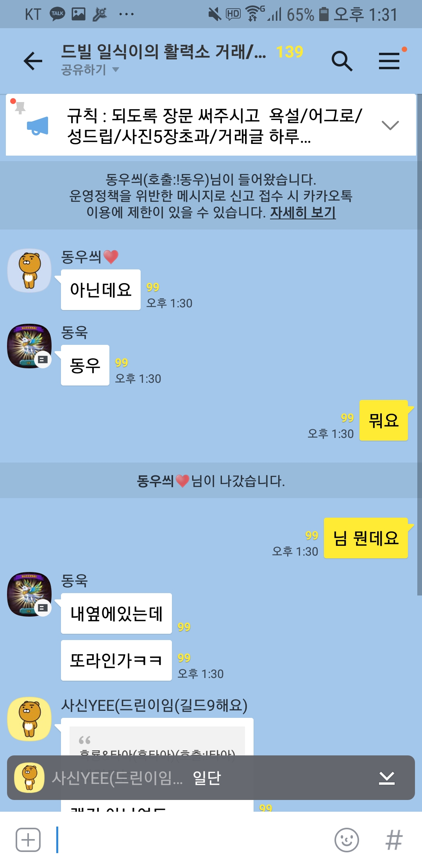
Task: Open 동욱 profile picture near 동우 message
Action: tap(30, 346)
